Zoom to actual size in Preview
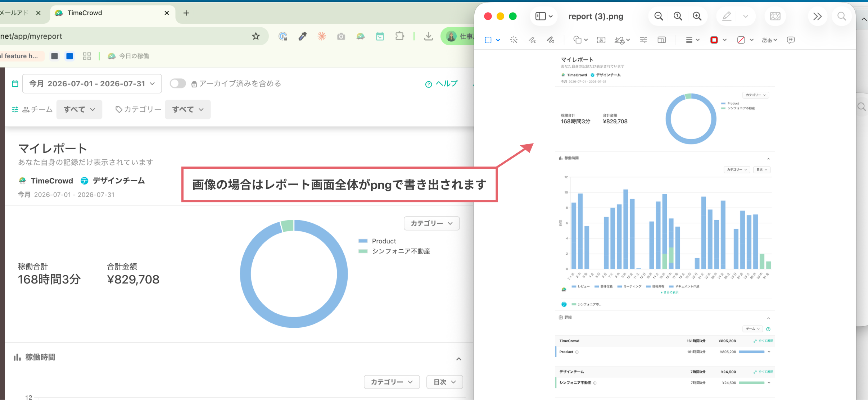This screenshot has width=868, height=400. click(x=678, y=16)
